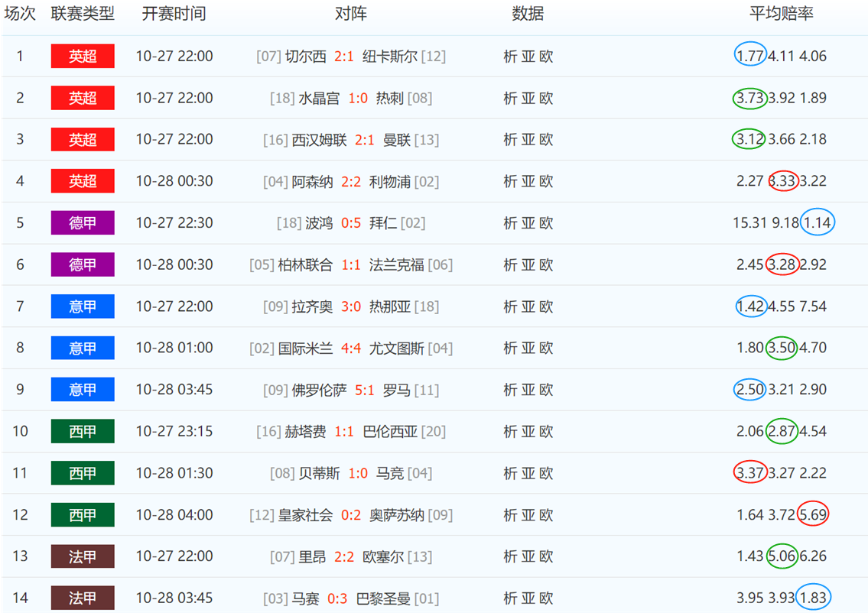Select the 平均赔率 column header
The width and height of the screenshot is (868, 616).
pos(781,13)
